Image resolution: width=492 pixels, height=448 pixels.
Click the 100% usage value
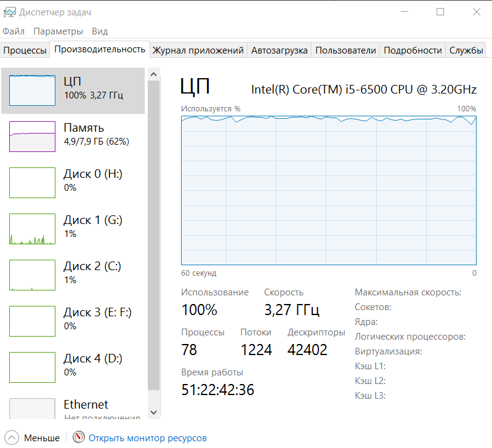(x=200, y=310)
